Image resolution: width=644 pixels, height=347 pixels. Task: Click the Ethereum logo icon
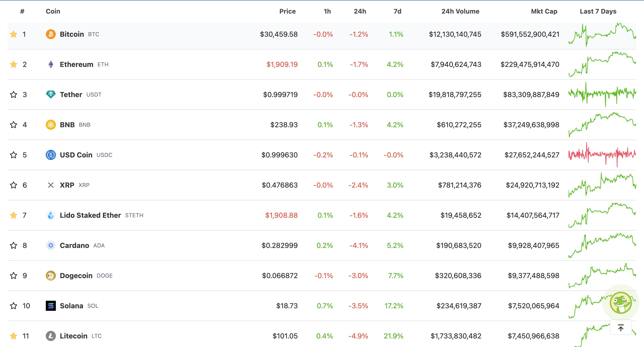coord(51,64)
